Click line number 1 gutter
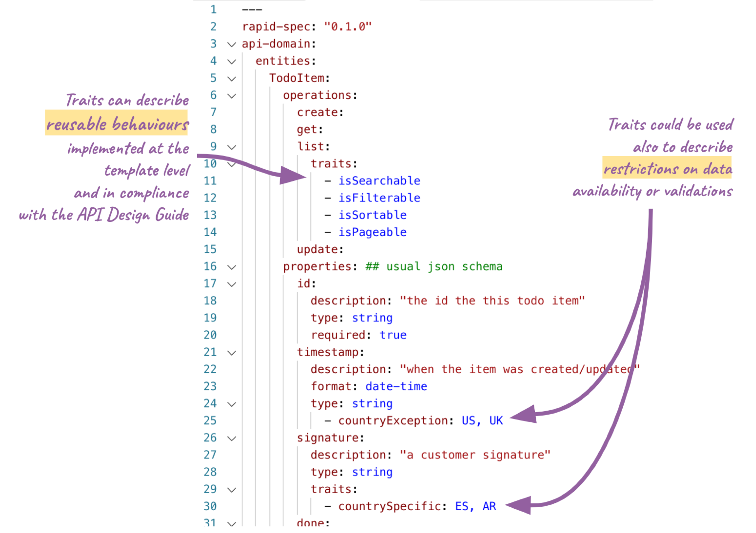The image size is (756, 533). click(x=214, y=9)
